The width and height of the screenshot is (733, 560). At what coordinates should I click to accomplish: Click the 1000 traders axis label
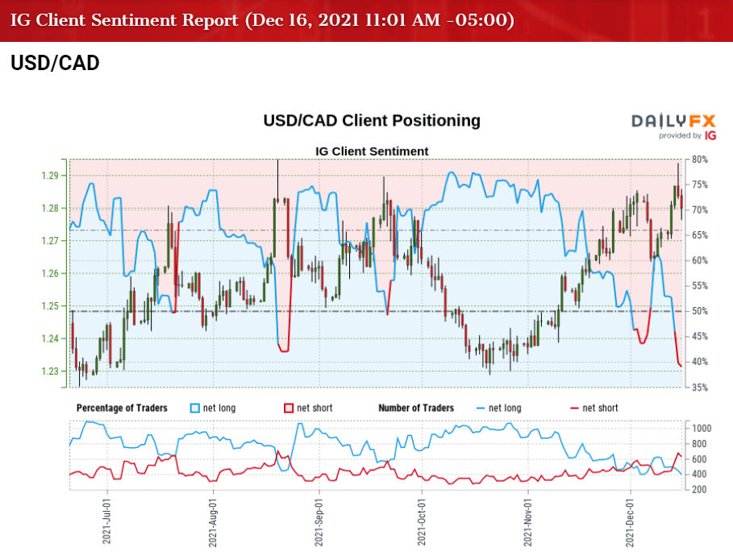point(702,429)
